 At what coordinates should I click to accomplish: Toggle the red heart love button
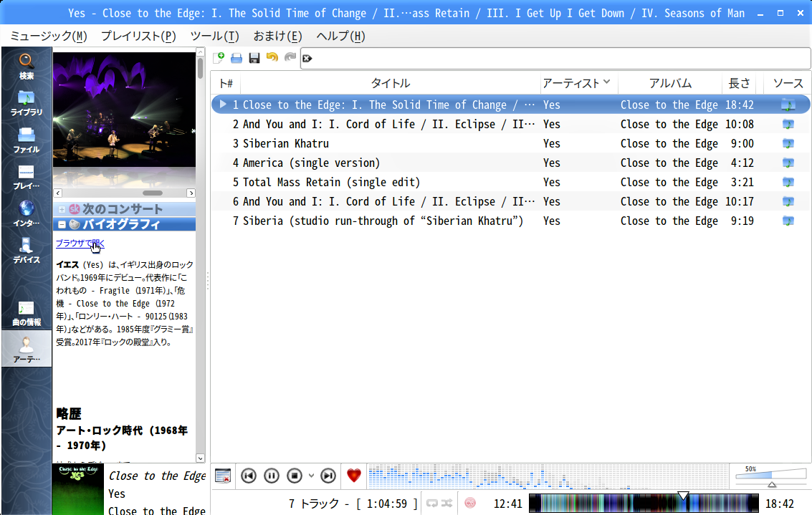click(354, 475)
